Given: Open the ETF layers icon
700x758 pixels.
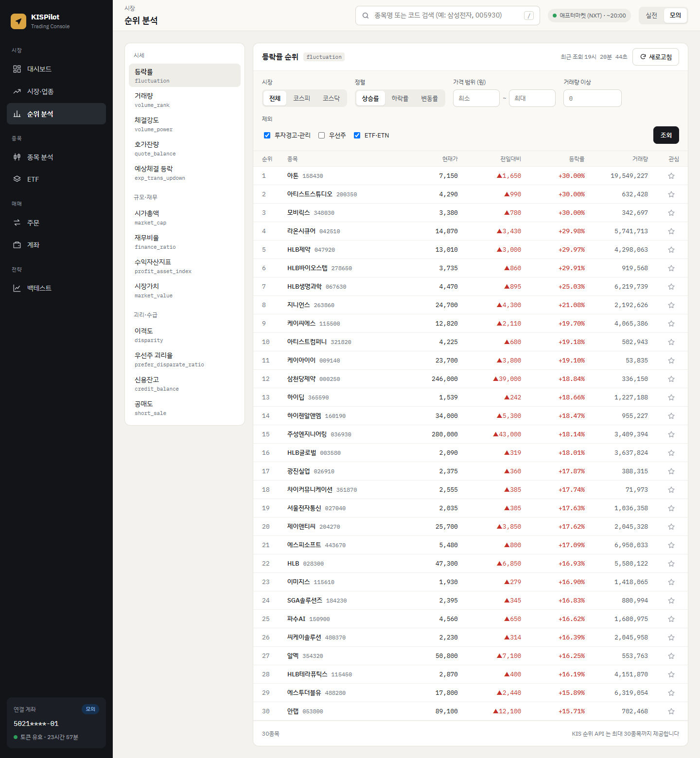Looking at the screenshot, I should [x=17, y=179].
